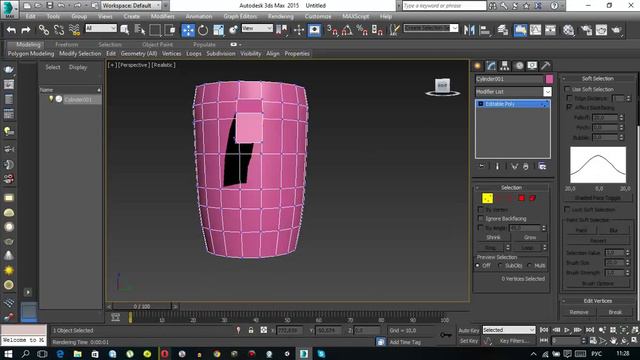Click the Mirror tool icon
The height and width of the screenshot is (360, 640).
[469, 30]
